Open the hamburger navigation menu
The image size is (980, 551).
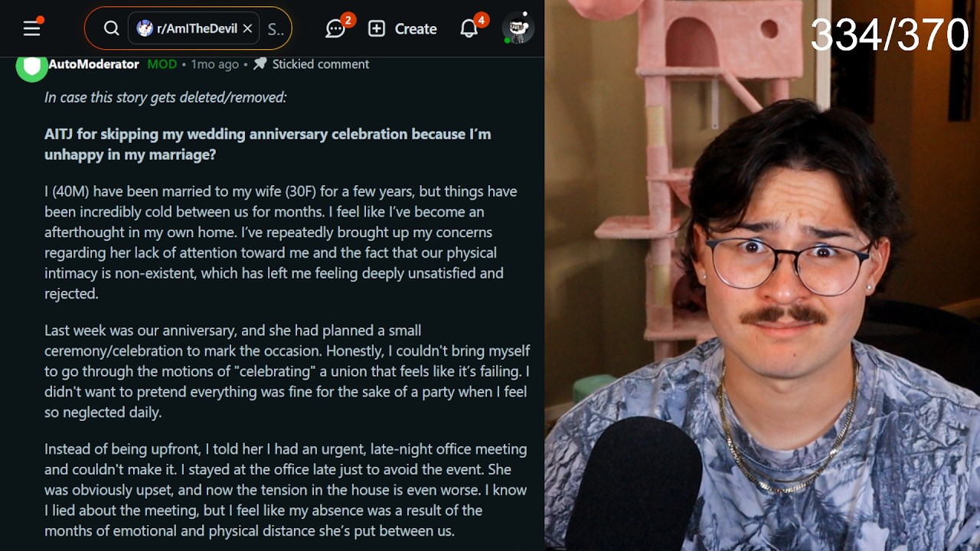click(x=32, y=28)
